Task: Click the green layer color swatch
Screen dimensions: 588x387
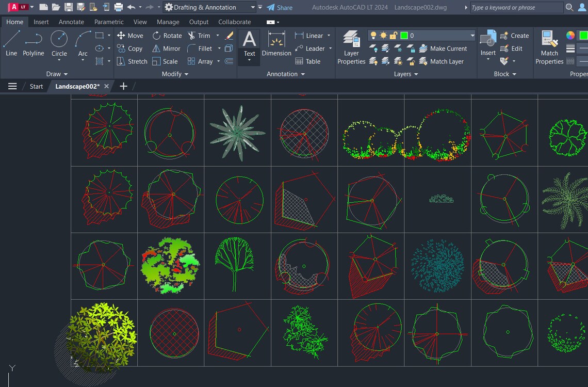Action: pyautogui.click(x=404, y=35)
